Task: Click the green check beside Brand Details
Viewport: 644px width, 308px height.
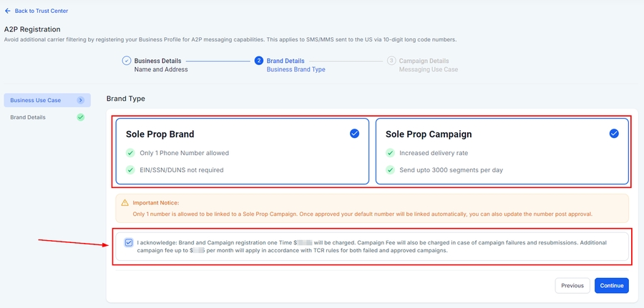Action: (81, 117)
